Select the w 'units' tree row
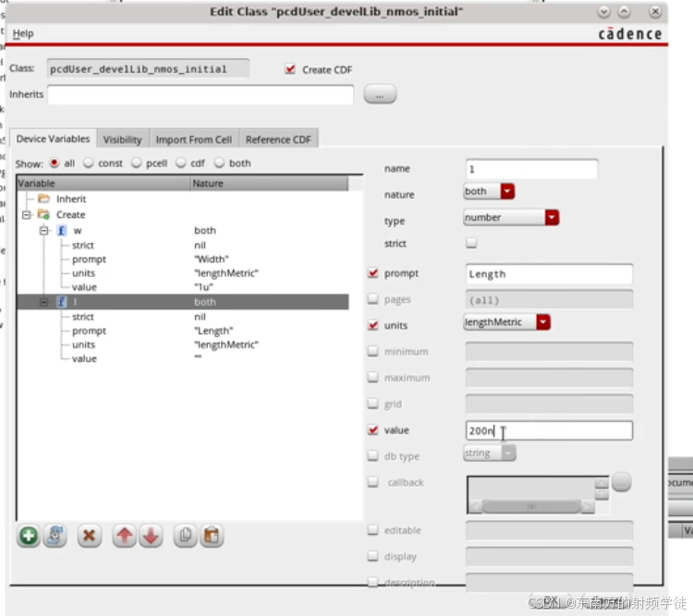This screenshot has height=616, width=693. point(183,273)
